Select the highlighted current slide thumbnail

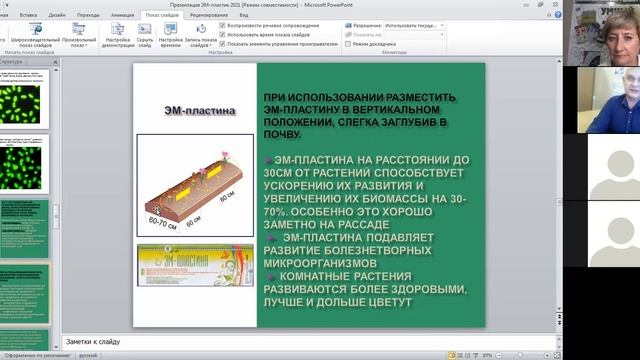pyautogui.click(x=24, y=294)
